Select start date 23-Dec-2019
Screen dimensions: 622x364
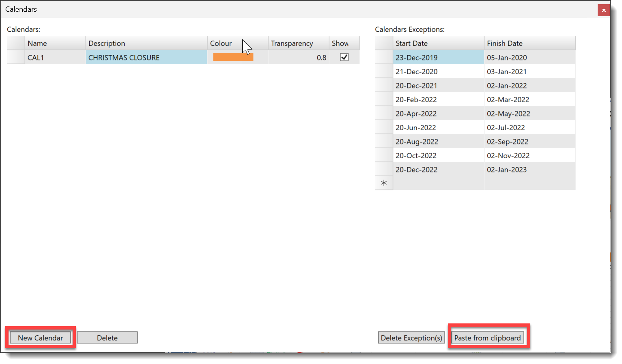[x=439, y=57]
